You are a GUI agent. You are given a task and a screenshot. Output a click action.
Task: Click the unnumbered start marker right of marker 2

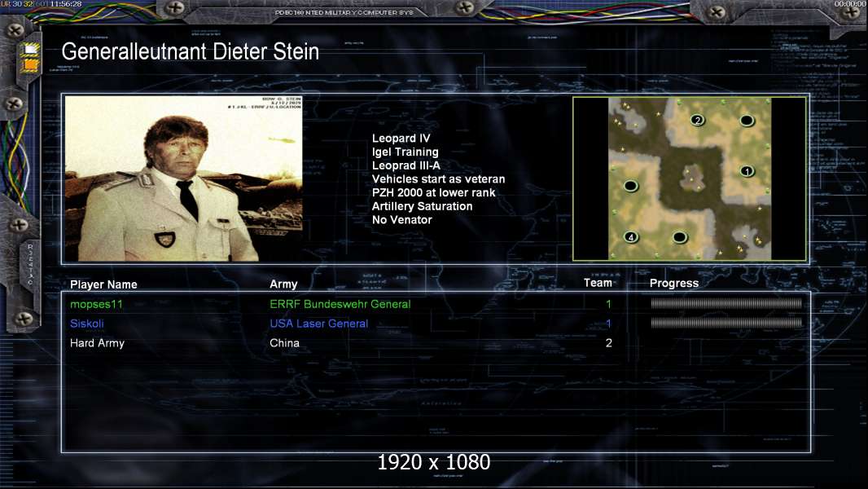[x=747, y=120]
